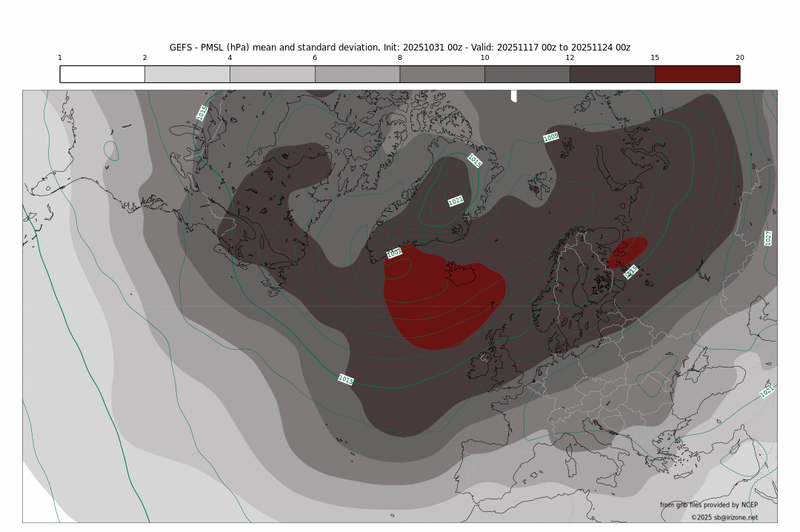
Task: Click the small dark red patch near Finland
Action: (627, 251)
